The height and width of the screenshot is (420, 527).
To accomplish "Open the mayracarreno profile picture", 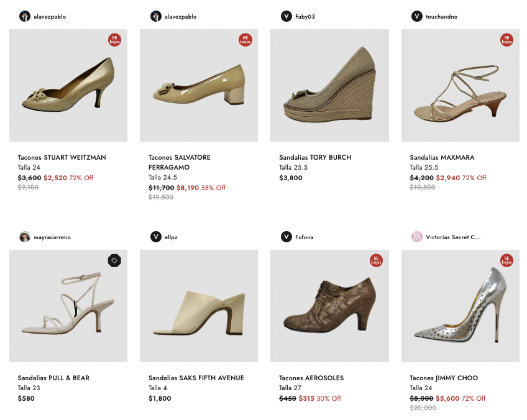I will (25, 237).
